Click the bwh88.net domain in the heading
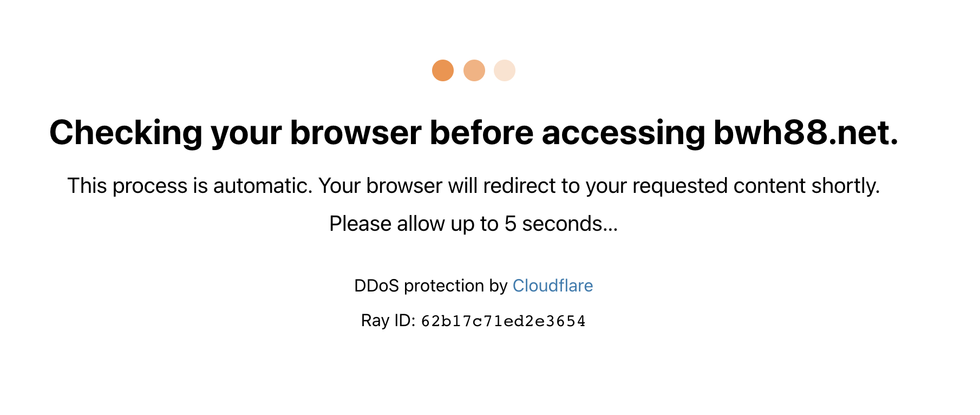The image size is (980, 415). coord(805,133)
